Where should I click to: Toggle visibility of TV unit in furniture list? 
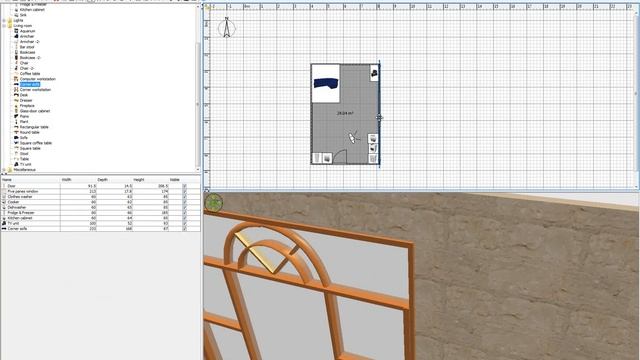pyautogui.click(x=184, y=223)
